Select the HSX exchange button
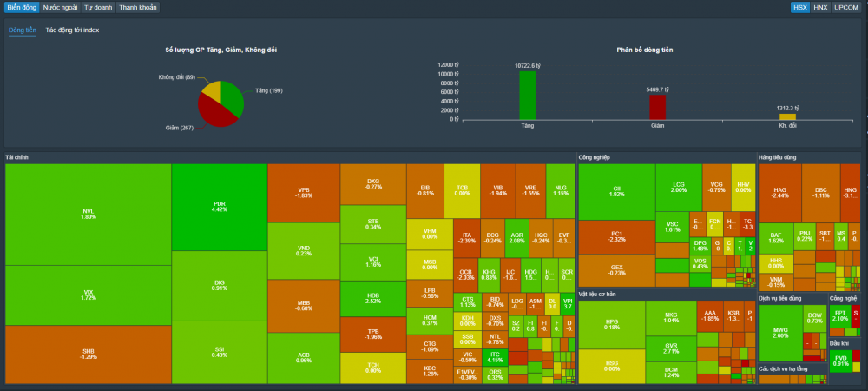Image resolution: width=868 pixels, height=391 pixels. 800,7
